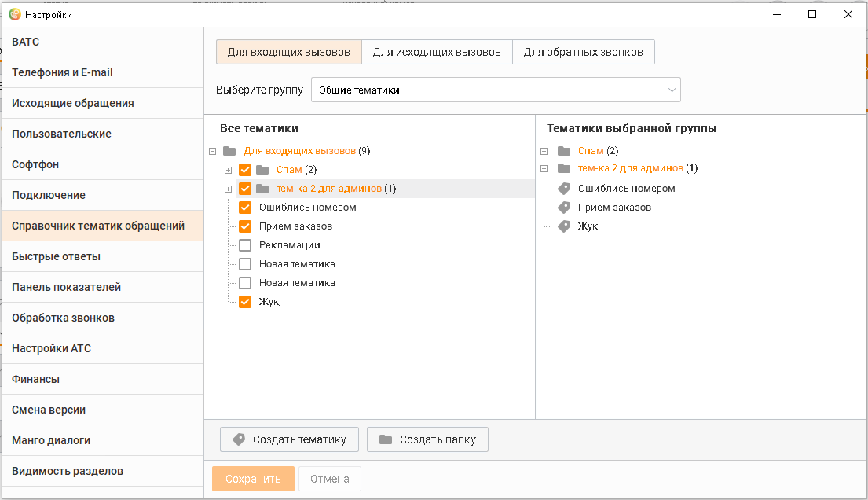Image resolution: width=868 pixels, height=500 pixels.
Task: Click folder icon of 'тем-ка 2 для админов' in 'Все тематики'
Action: pyautogui.click(x=262, y=189)
